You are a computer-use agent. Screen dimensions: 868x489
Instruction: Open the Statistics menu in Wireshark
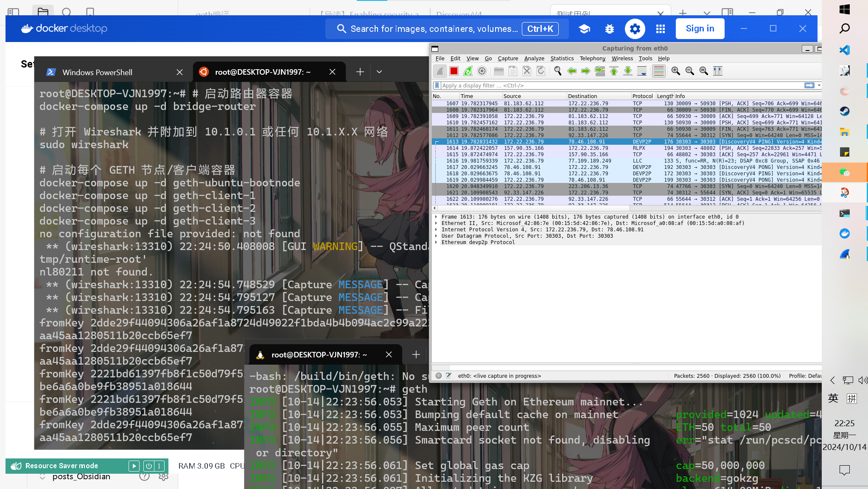(562, 59)
